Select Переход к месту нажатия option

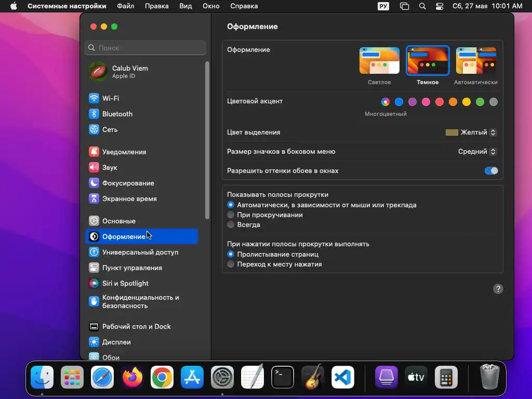click(x=231, y=264)
